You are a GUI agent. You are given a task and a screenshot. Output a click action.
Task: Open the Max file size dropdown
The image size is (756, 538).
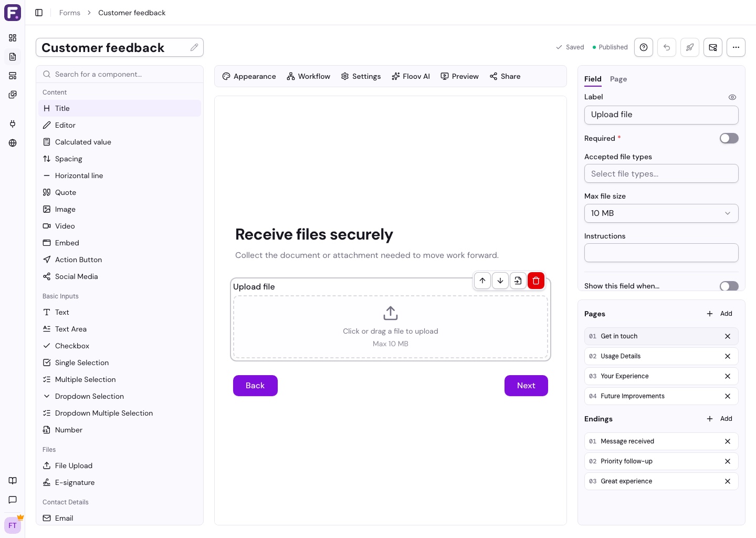coord(661,213)
